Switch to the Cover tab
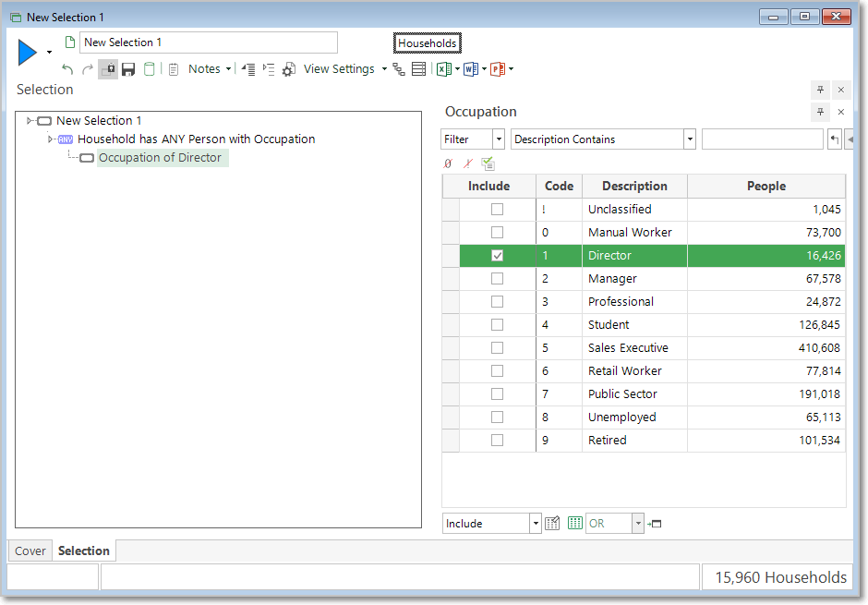The width and height of the screenshot is (868, 605). 30,551
